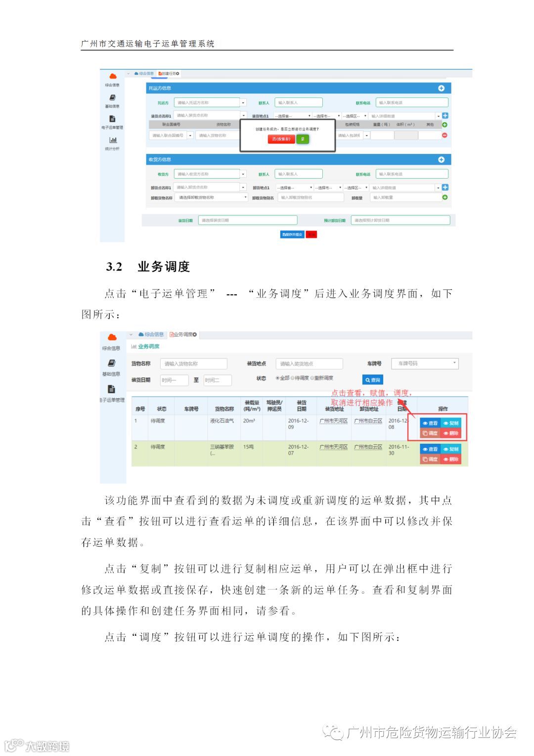
Task: Open 综合信息 cloud icon in 业务调度 screenshot sidebar
Action: click(112, 337)
